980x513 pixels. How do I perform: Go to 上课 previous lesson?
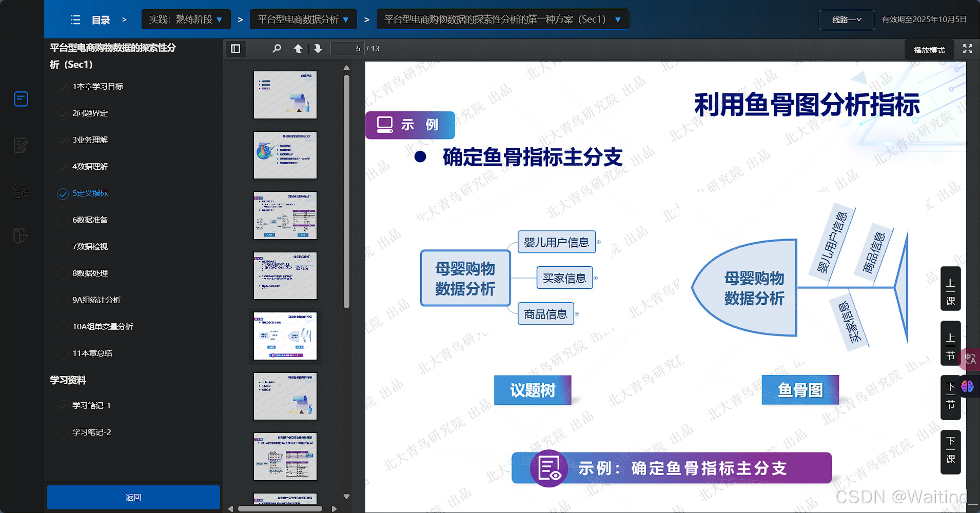tap(951, 289)
